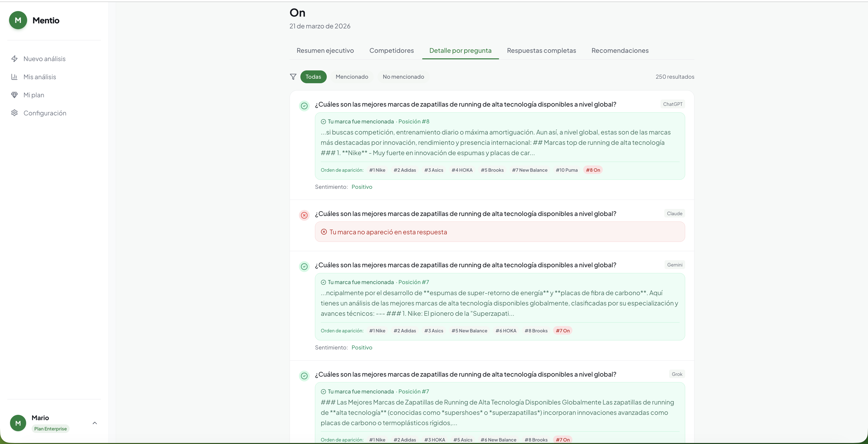Image resolution: width=868 pixels, height=444 pixels.
Task: Click the '#8 On' chip in ChatGPT card
Action: coord(593,170)
